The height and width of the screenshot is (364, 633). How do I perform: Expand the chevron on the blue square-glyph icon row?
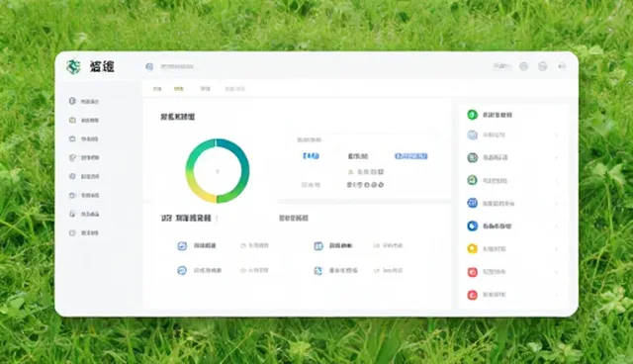click(556, 204)
